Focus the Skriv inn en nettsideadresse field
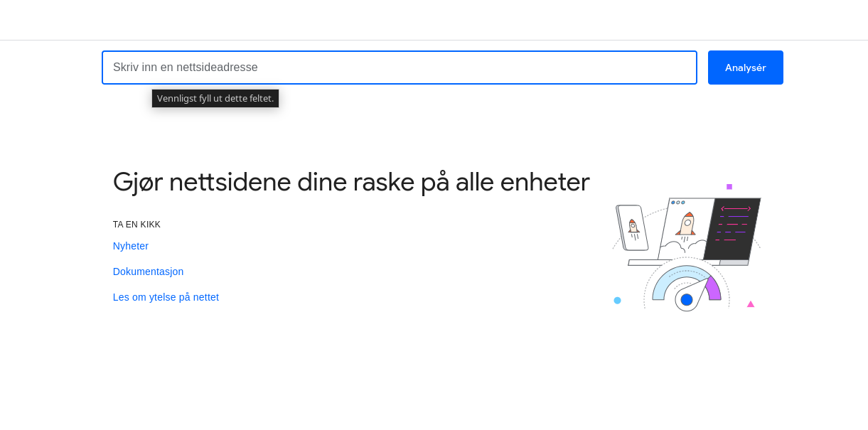Screen dimensions: 868x430 (399, 68)
